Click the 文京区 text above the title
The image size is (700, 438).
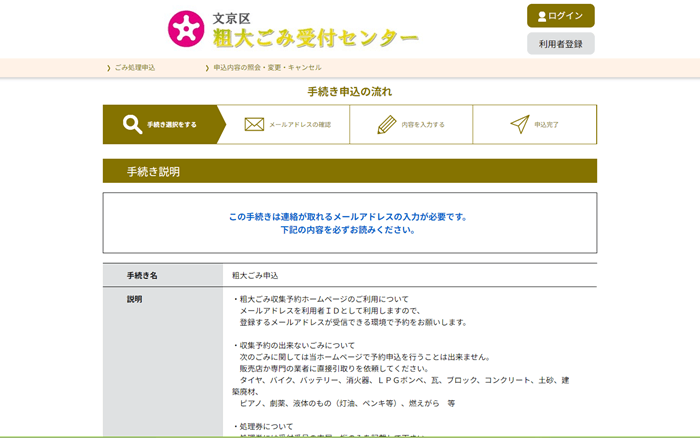tap(231, 19)
